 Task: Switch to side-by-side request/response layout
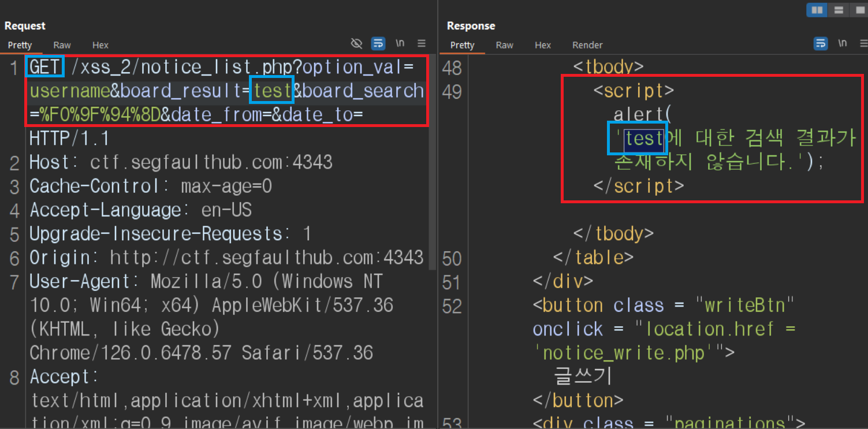(817, 10)
